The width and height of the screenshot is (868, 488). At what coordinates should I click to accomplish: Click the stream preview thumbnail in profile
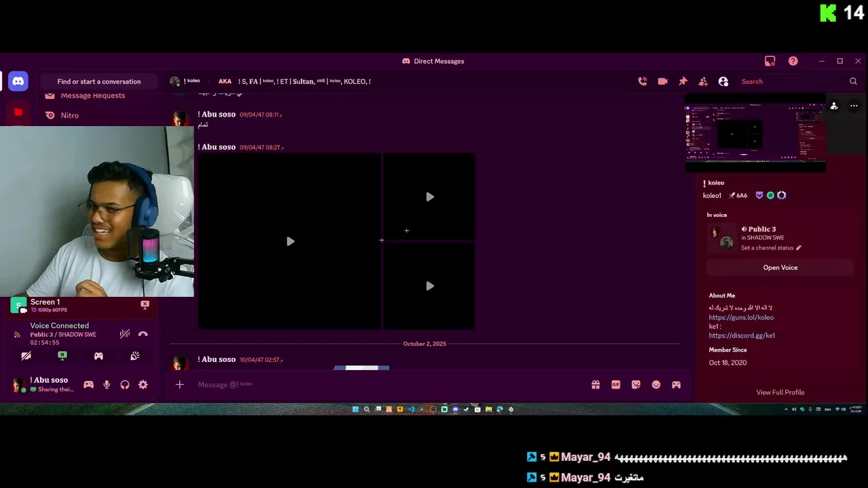click(x=755, y=133)
